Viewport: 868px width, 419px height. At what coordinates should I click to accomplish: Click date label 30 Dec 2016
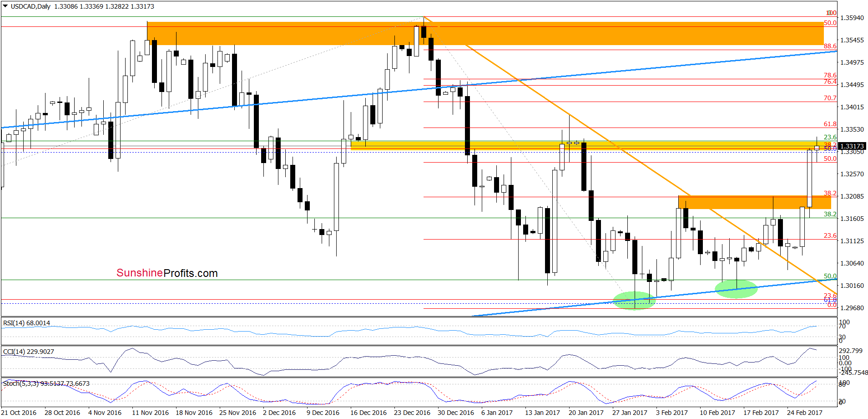coord(456,413)
